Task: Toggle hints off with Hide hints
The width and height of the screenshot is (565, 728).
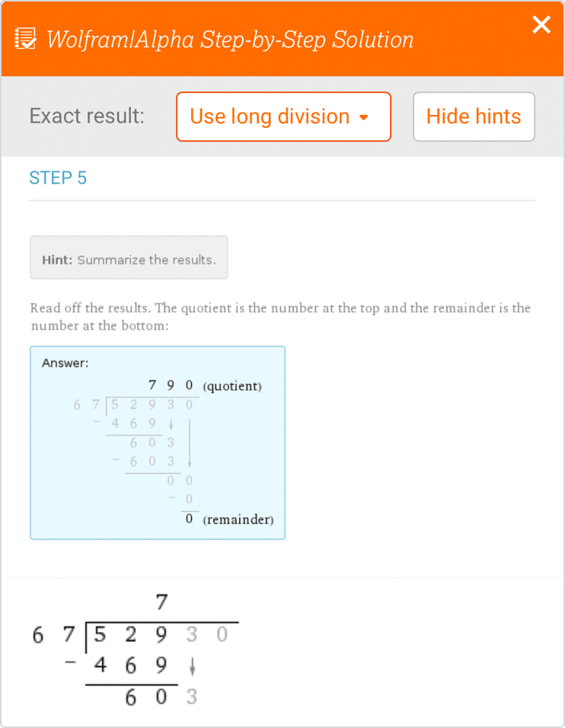Action: 474,117
